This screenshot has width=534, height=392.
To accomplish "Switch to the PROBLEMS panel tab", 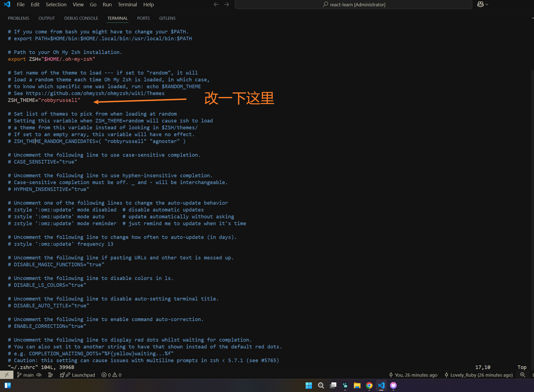I will (x=18, y=18).
